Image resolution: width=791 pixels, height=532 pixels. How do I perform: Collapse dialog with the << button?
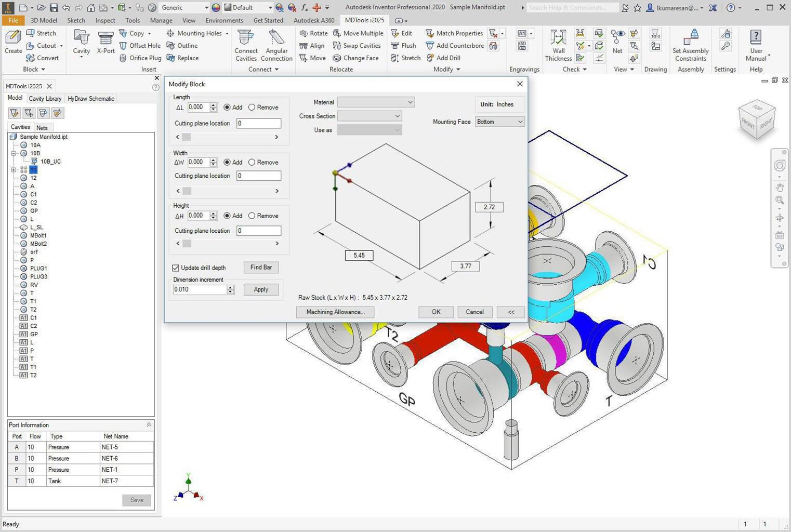coord(511,312)
